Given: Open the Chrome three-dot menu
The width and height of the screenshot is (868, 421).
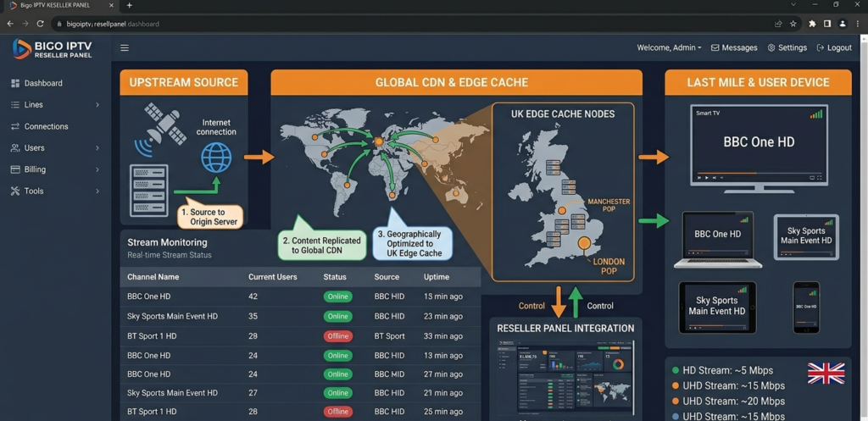Looking at the screenshot, I should [x=857, y=24].
